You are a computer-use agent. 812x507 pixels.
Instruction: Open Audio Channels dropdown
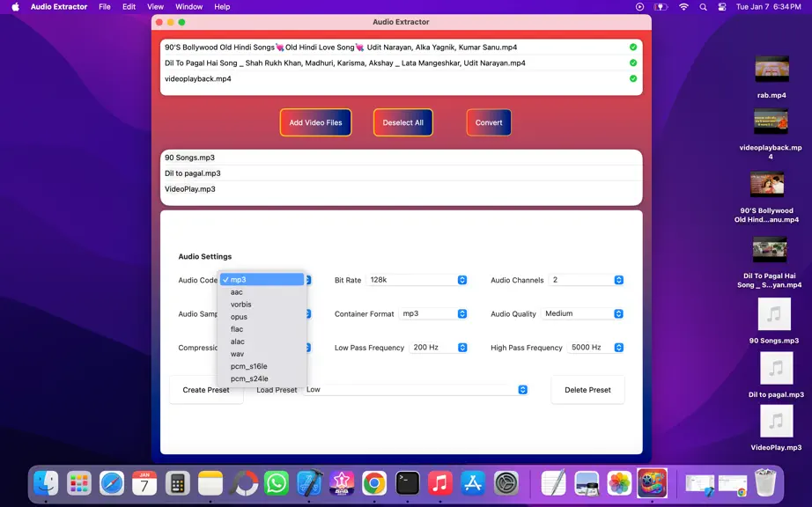587,280
